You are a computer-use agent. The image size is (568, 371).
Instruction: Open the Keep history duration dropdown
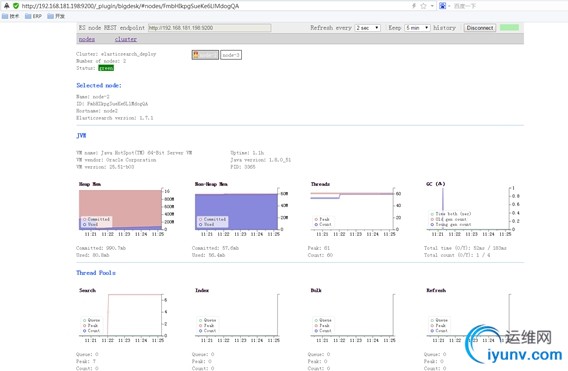click(x=417, y=28)
